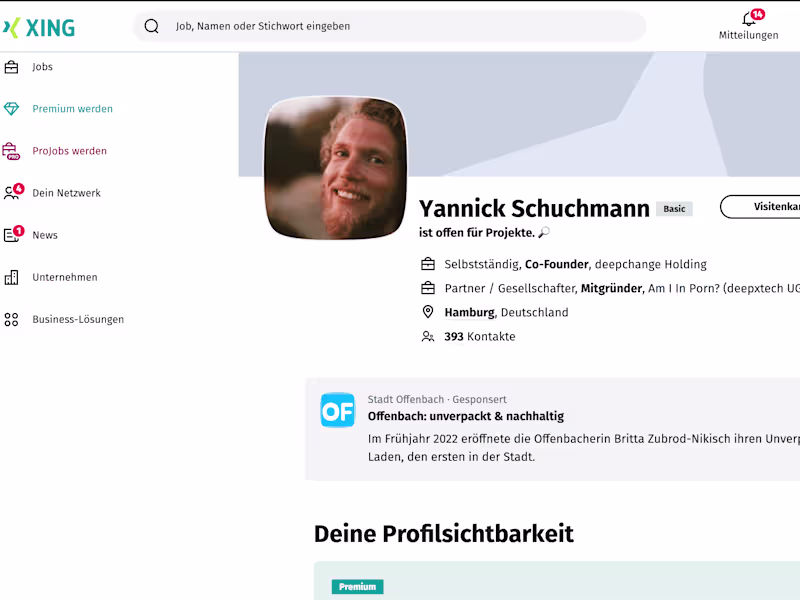Go to Premium werden in sidebar
This screenshot has height=600, width=800.
tap(72, 109)
